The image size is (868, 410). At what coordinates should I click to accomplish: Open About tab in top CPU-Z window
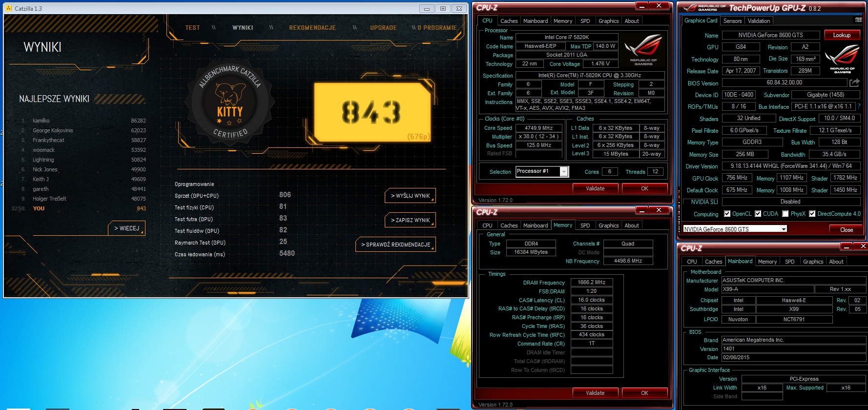pos(632,21)
